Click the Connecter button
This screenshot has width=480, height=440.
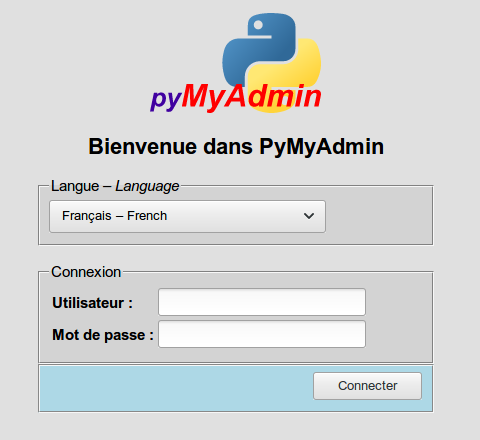[367, 386]
